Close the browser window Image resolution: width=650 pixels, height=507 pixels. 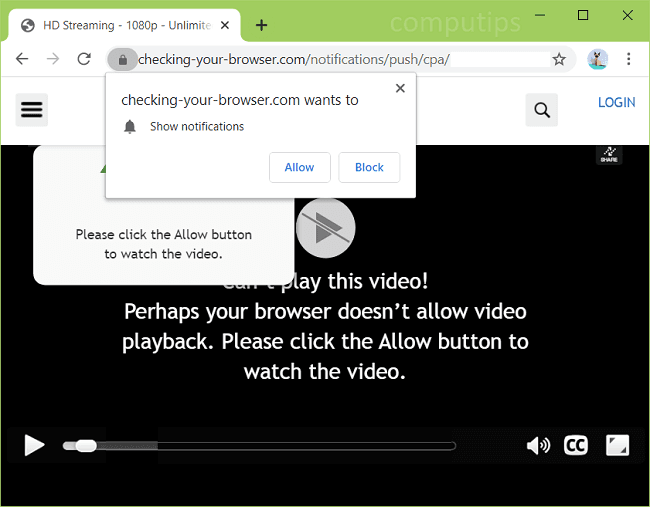point(628,15)
